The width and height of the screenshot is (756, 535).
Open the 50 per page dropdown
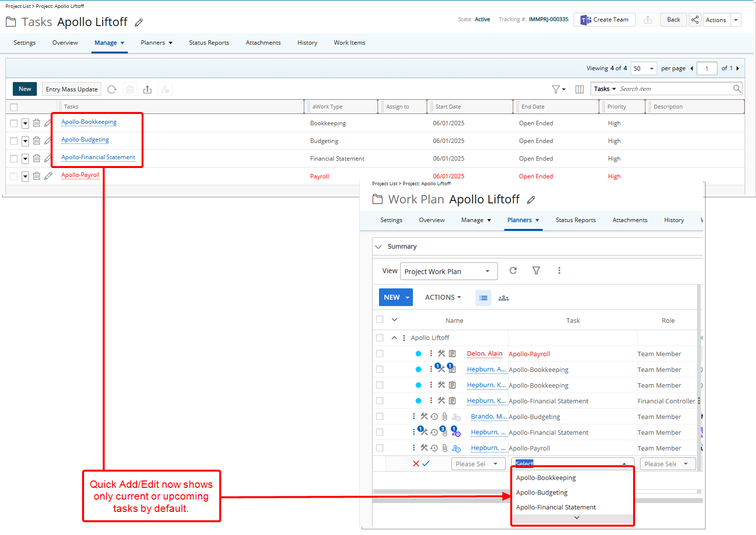(x=643, y=68)
